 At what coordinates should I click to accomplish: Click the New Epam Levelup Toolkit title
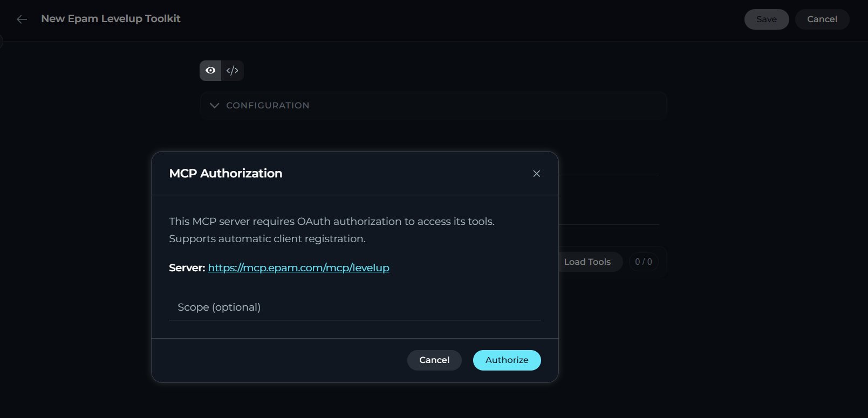click(111, 19)
